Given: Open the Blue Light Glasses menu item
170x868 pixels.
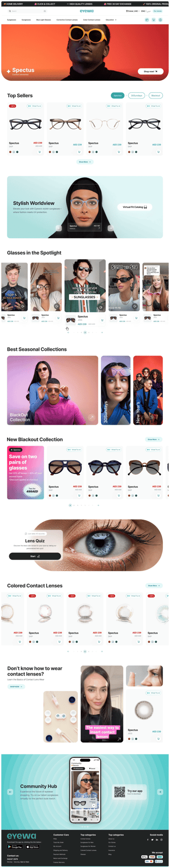Looking at the screenshot, I should [44, 20].
